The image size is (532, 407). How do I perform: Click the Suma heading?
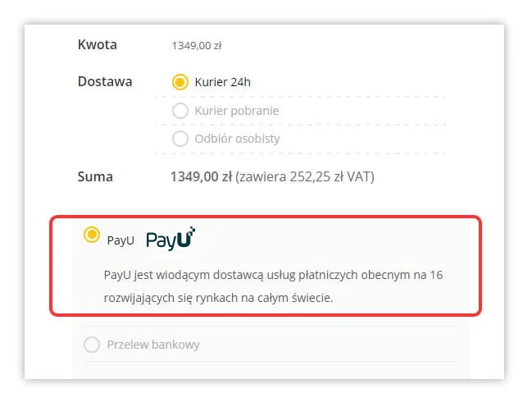pyautogui.click(x=95, y=176)
